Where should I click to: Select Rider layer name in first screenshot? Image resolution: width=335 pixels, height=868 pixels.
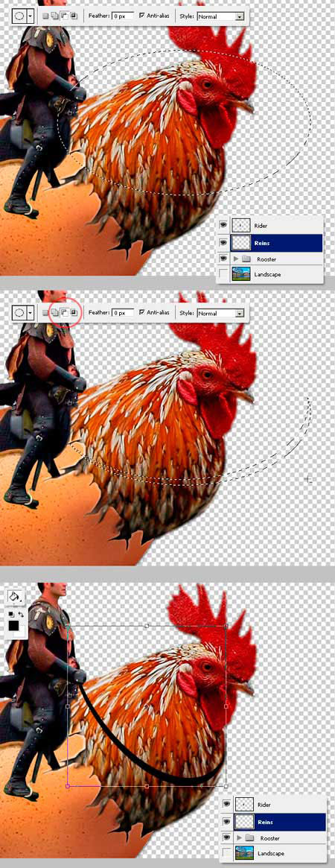(x=261, y=226)
